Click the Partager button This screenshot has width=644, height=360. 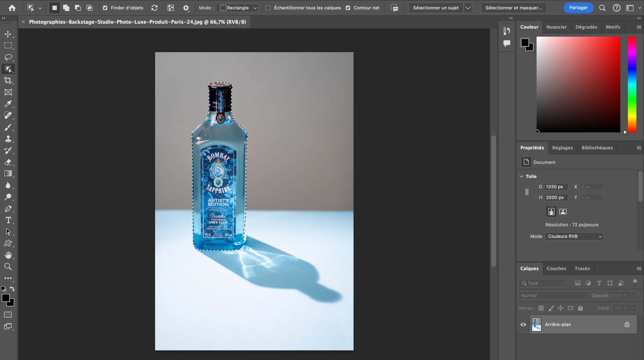(578, 8)
